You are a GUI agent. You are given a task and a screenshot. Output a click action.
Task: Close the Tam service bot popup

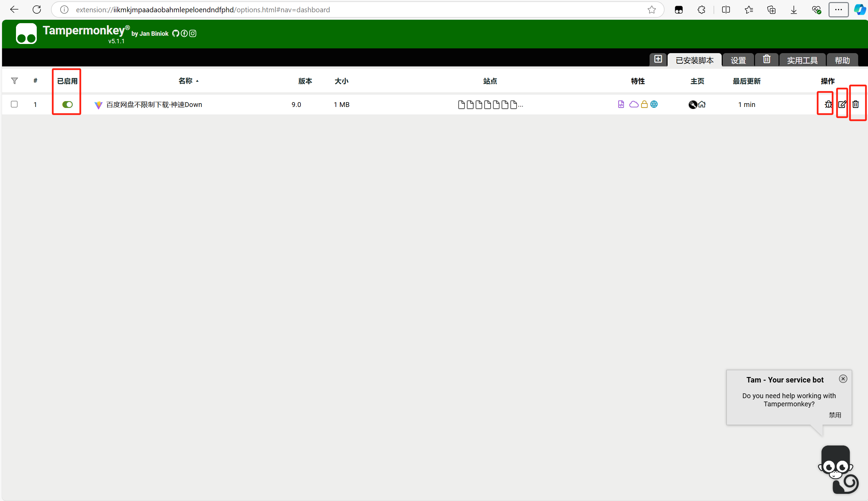coord(843,379)
